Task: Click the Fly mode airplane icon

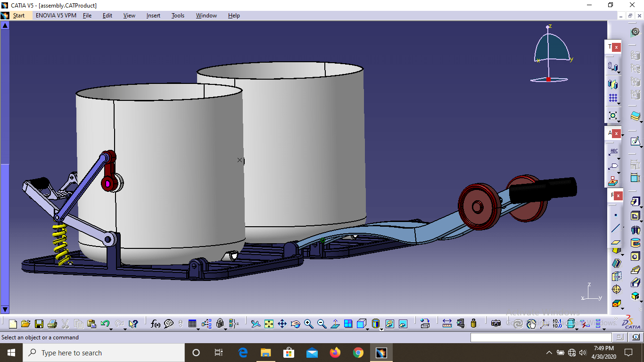Action: click(256, 324)
